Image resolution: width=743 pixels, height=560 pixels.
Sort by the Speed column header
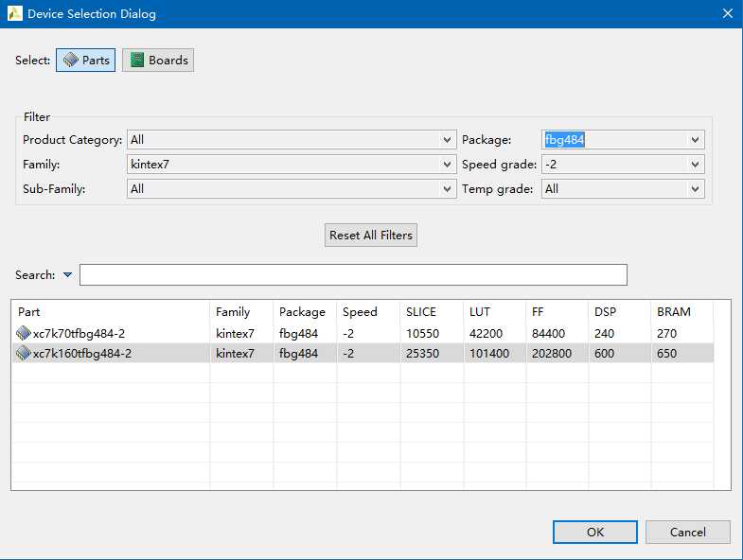(368, 312)
